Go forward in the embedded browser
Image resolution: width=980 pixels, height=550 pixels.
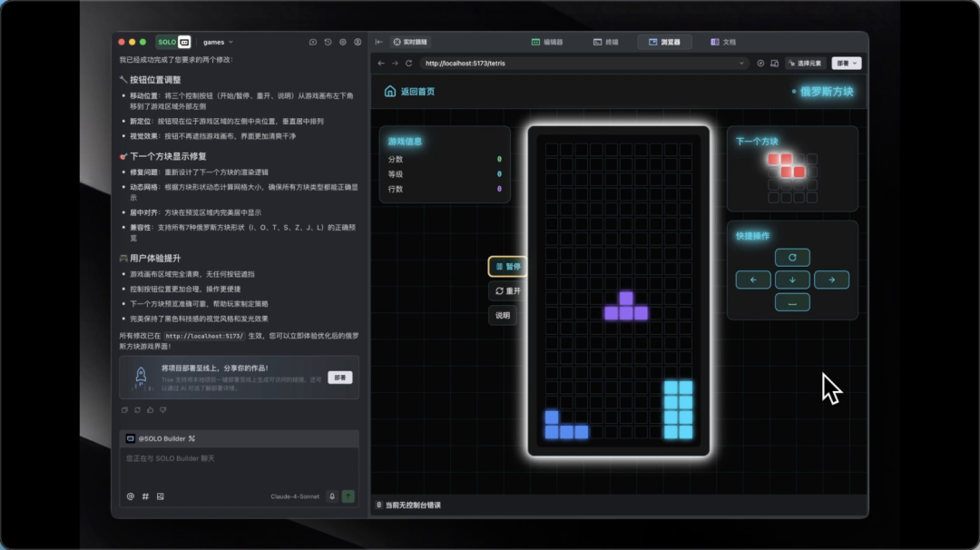[395, 64]
